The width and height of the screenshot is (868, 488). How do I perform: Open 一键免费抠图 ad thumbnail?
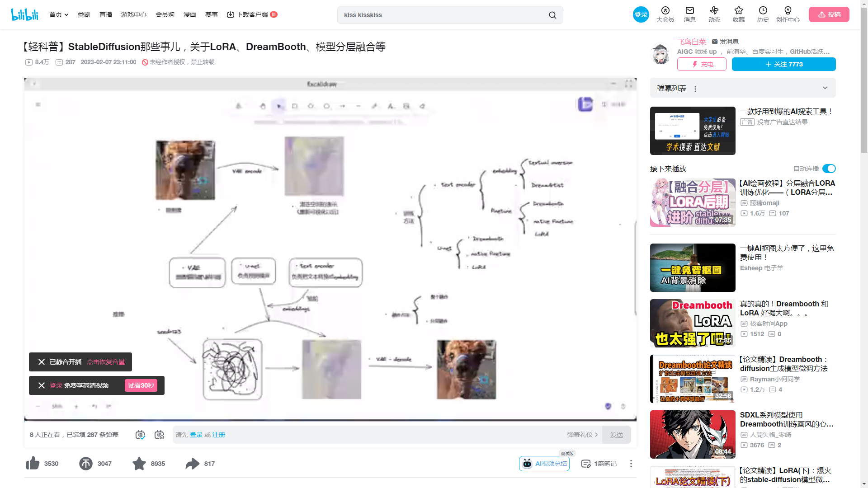coord(693,267)
